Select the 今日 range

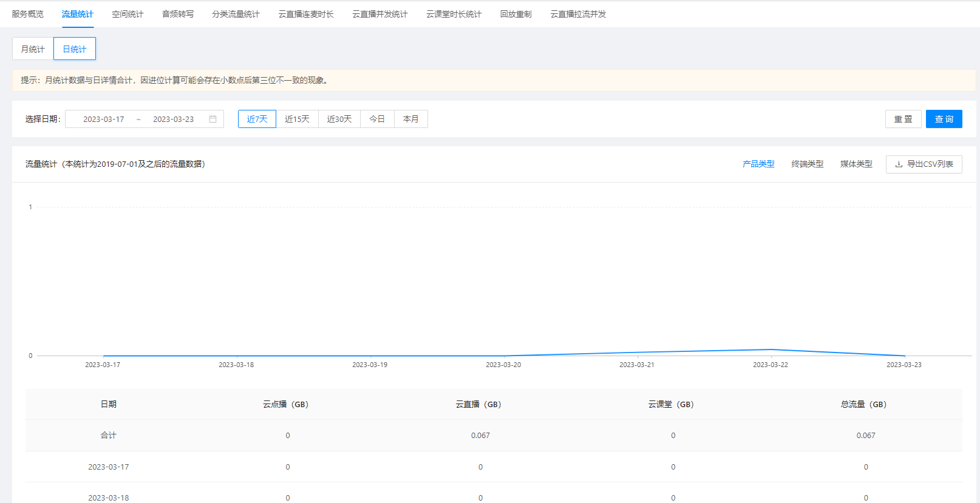click(377, 119)
